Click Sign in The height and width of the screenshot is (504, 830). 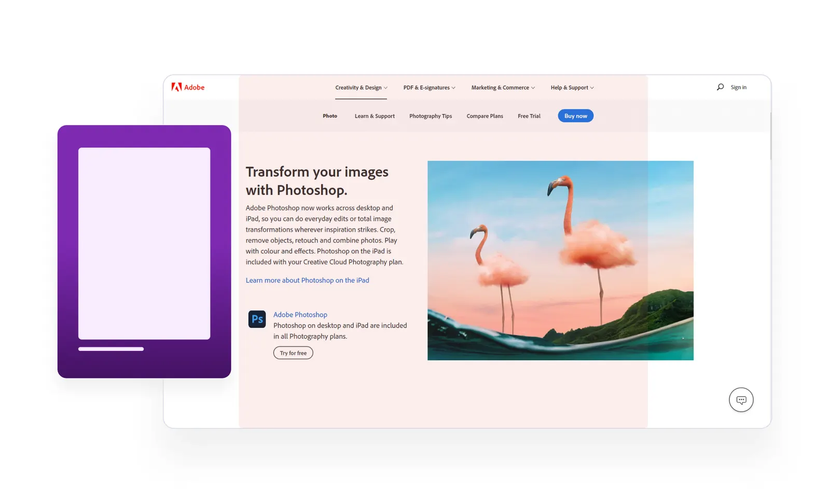(738, 87)
